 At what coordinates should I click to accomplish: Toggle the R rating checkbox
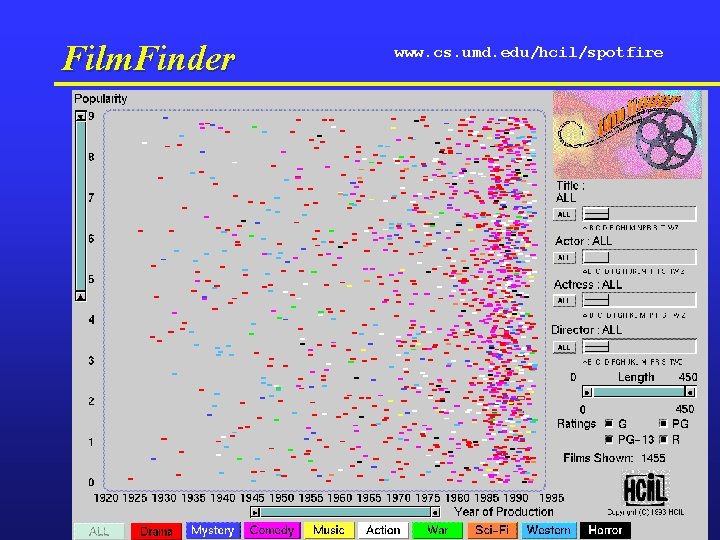click(663, 439)
